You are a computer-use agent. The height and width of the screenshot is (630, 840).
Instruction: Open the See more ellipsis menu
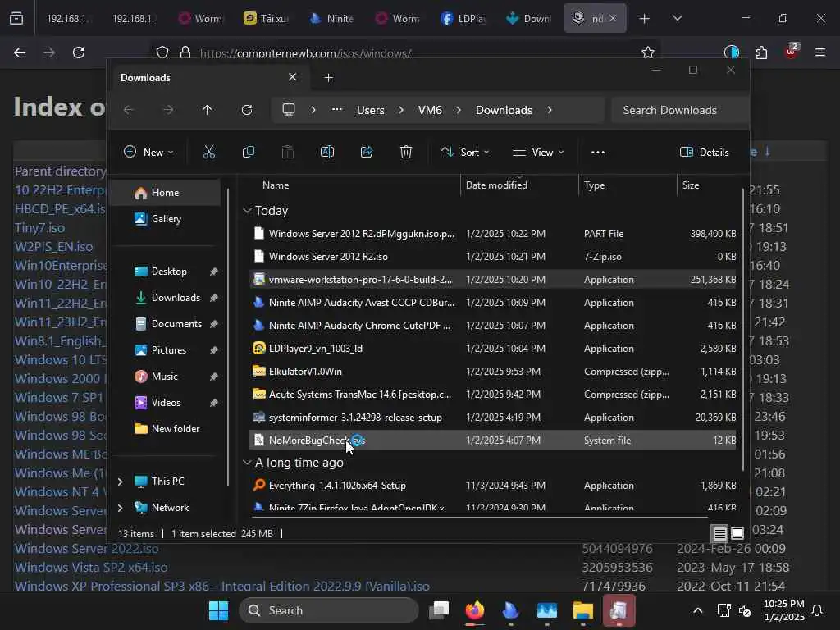[598, 152]
